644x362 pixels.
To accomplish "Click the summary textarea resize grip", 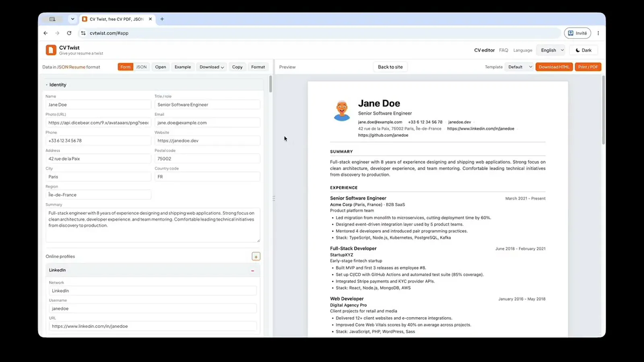I will (258, 241).
